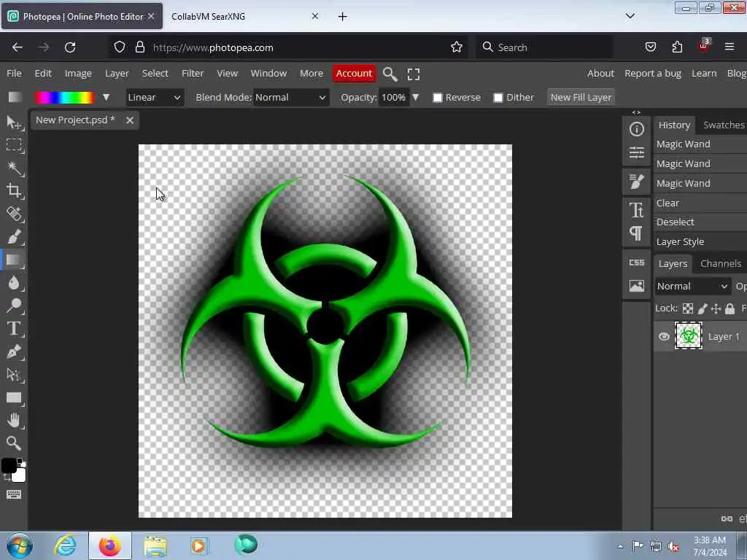
Task: Click the black foreground color swatch
Action: (9, 465)
